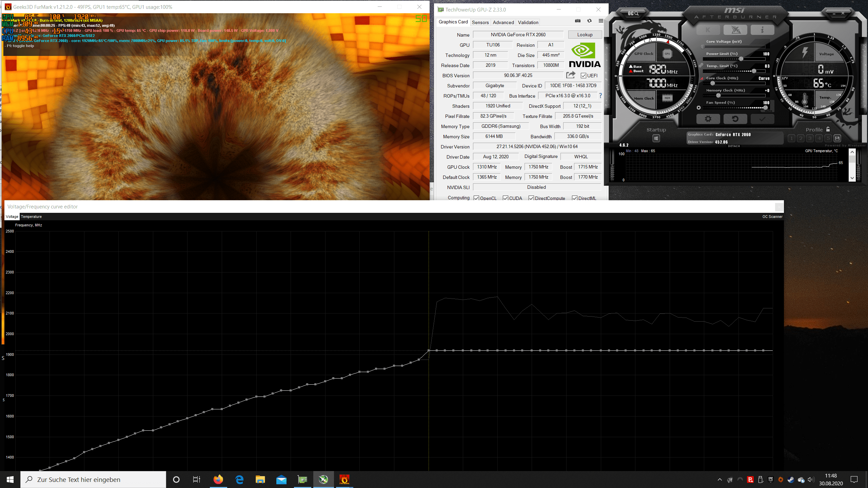Expand hidden system tray icons
The height and width of the screenshot is (488, 868).
pyautogui.click(x=720, y=480)
